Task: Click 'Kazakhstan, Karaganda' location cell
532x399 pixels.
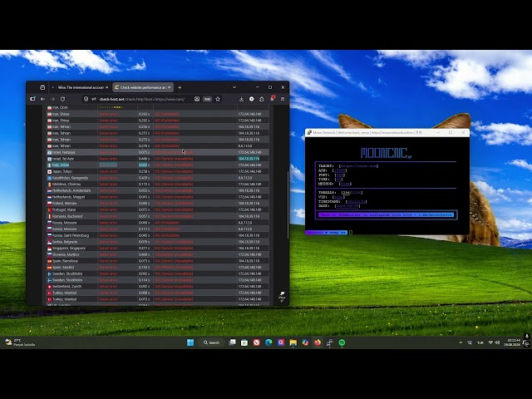Action: (x=70, y=178)
